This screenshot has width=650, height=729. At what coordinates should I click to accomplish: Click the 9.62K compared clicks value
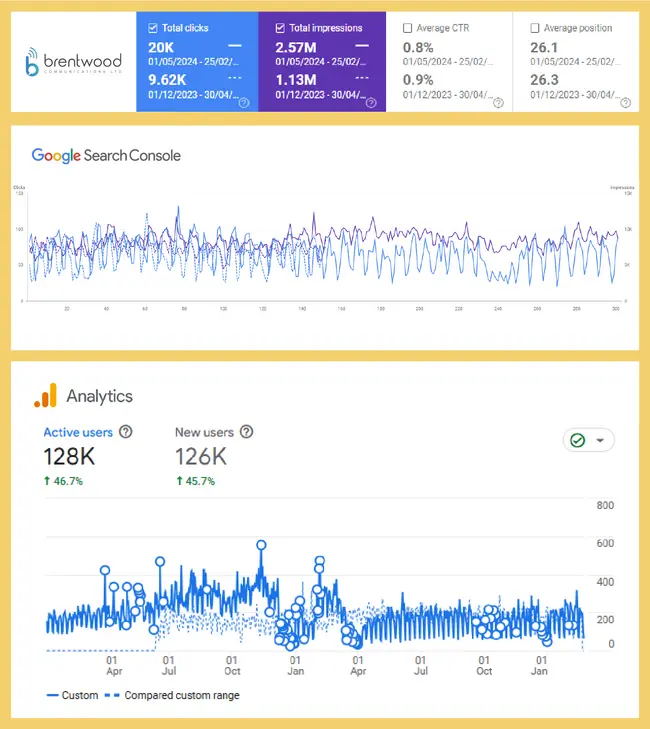click(167, 80)
